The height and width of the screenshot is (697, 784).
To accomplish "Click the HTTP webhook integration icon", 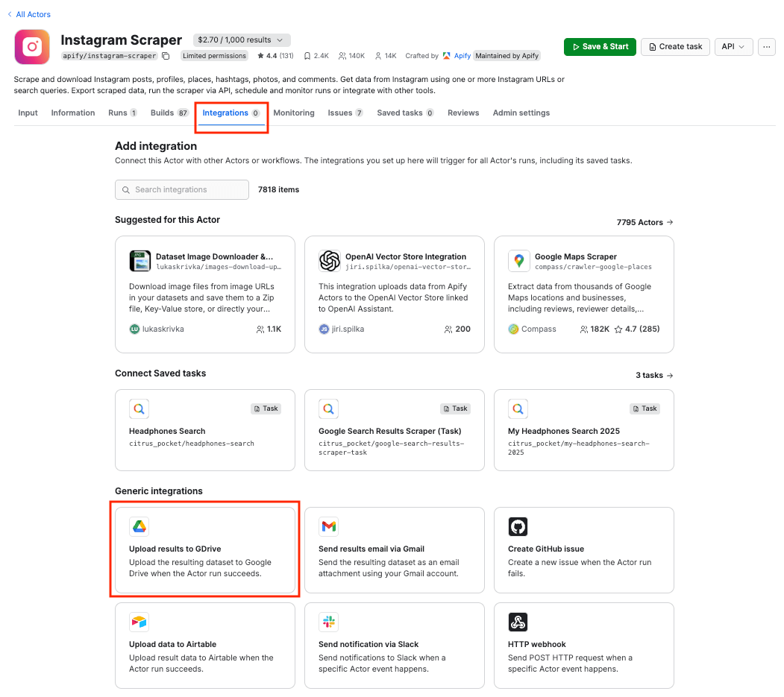I will point(518,622).
